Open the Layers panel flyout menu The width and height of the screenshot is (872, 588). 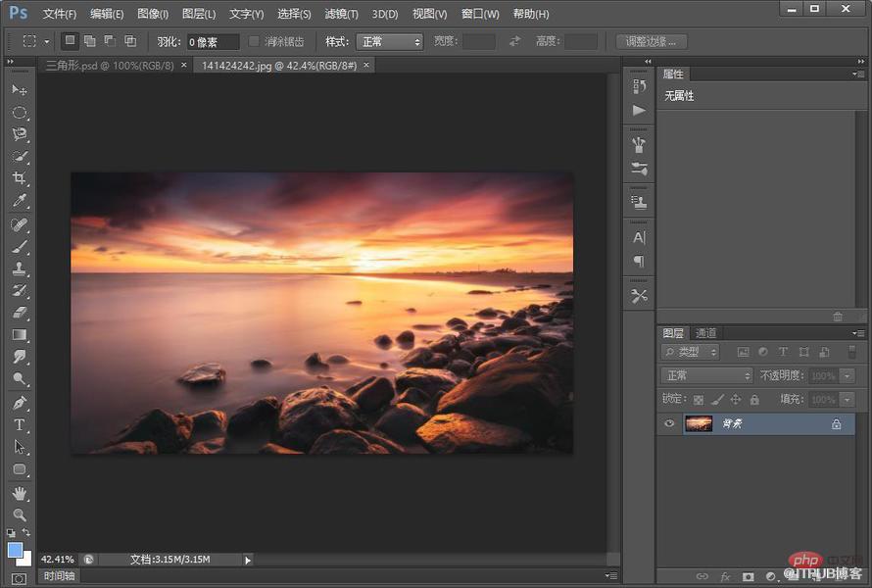[x=858, y=333]
